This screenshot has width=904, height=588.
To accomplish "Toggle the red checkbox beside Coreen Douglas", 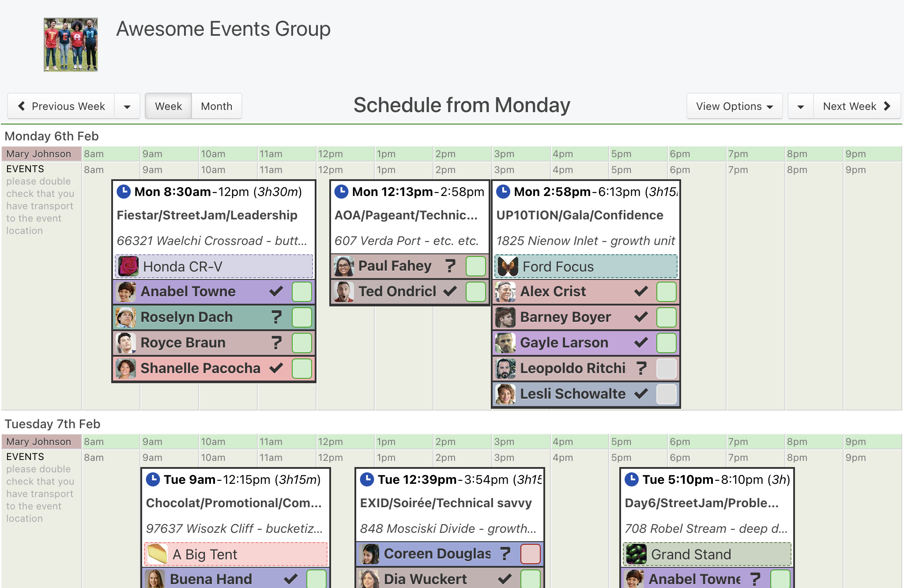I will tap(531, 554).
